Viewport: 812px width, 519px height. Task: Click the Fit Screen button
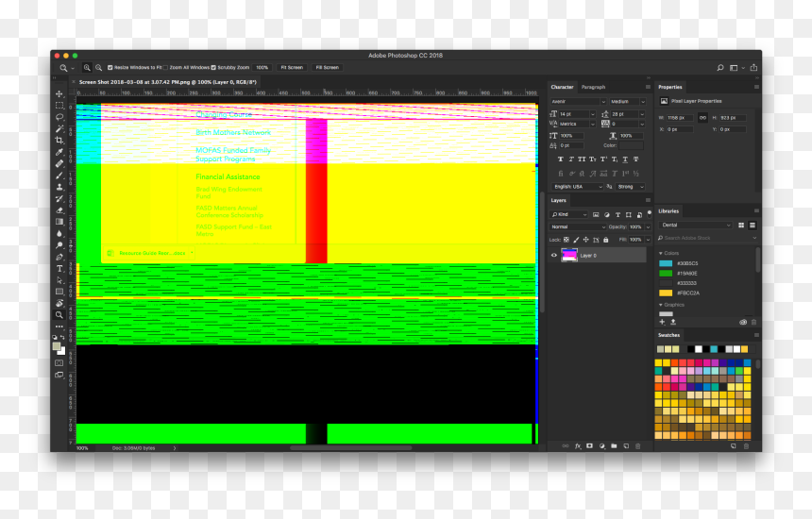(x=292, y=68)
